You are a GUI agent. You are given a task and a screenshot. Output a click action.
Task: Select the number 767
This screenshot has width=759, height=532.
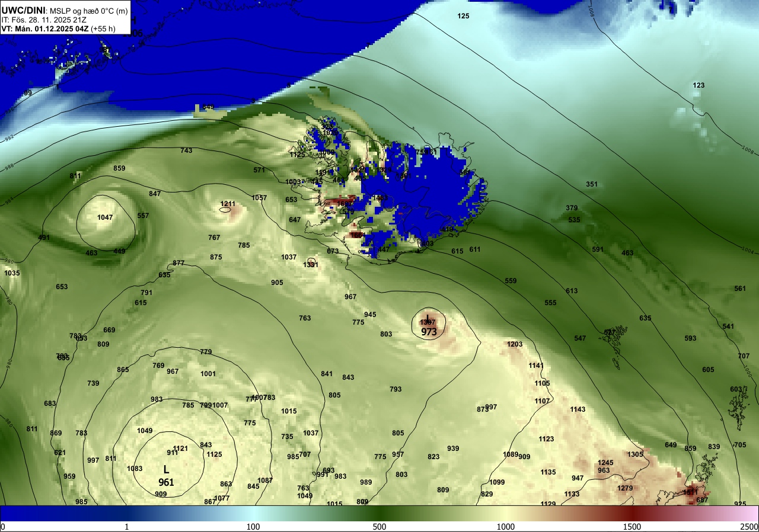click(x=214, y=238)
